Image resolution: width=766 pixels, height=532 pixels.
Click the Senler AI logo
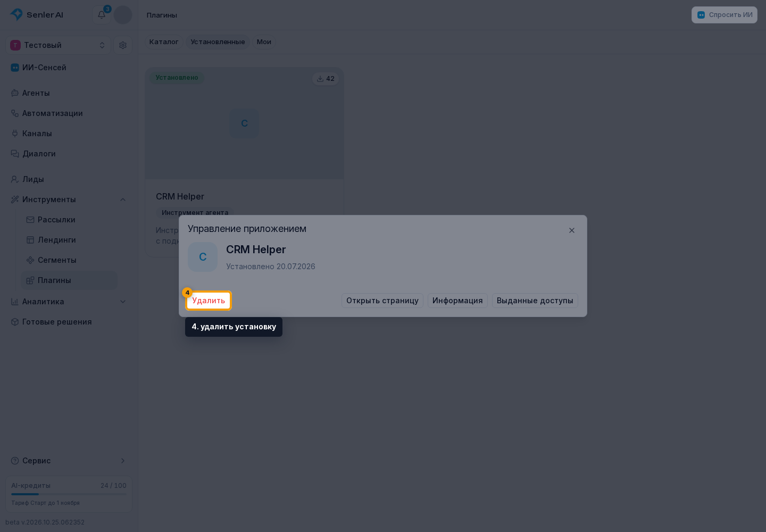(x=37, y=15)
